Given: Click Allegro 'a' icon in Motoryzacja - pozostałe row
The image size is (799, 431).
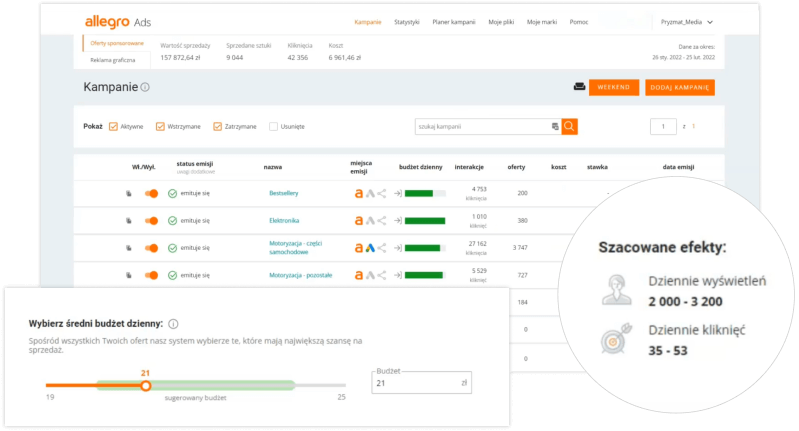Looking at the screenshot, I should (x=359, y=275).
